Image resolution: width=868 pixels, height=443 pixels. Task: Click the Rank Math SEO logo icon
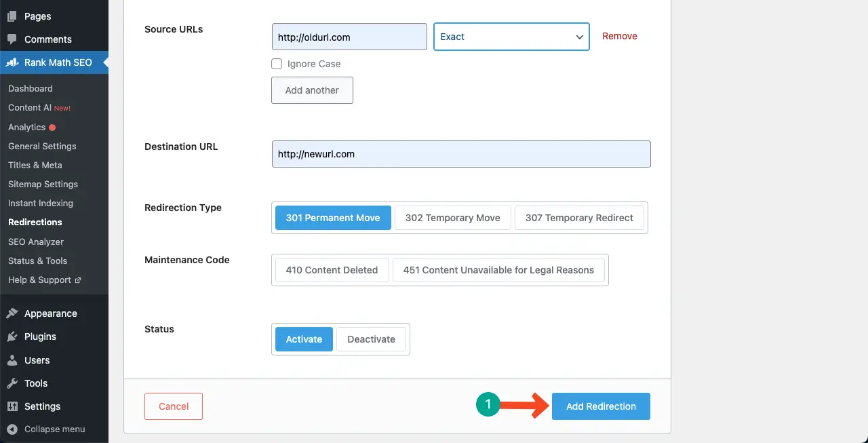click(12, 62)
